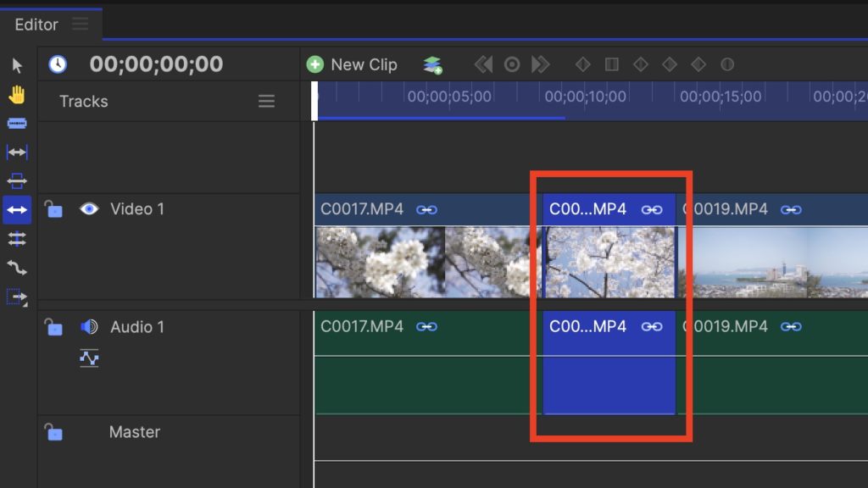Screen dimensions: 868x488
Task: Lock the Video 1 track
Action: (x=53, y=208)
